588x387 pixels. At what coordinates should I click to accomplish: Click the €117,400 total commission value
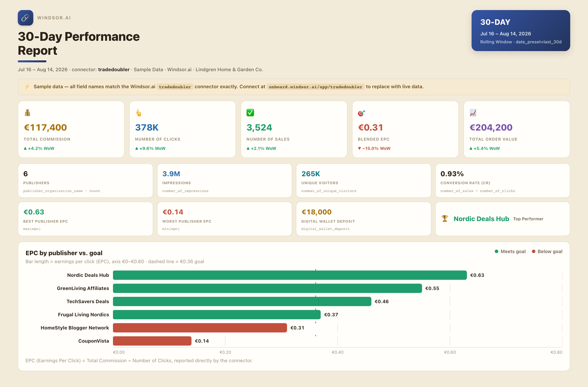45,127
